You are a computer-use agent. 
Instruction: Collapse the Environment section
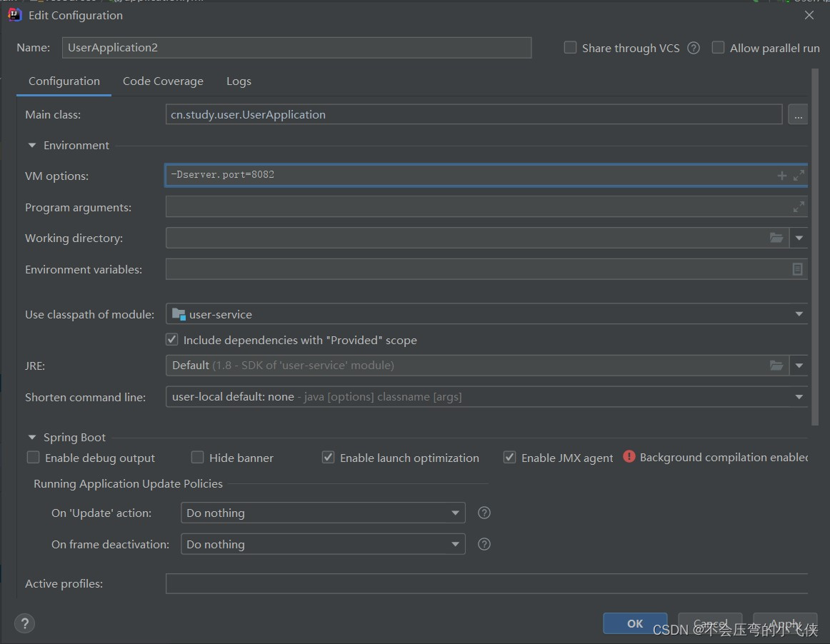click(31, 145)
